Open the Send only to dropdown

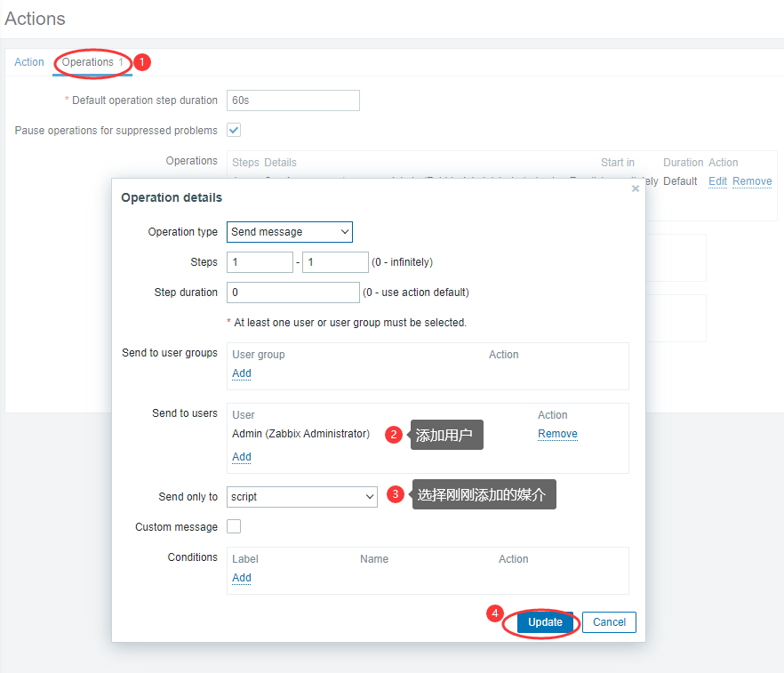[302, 497]
